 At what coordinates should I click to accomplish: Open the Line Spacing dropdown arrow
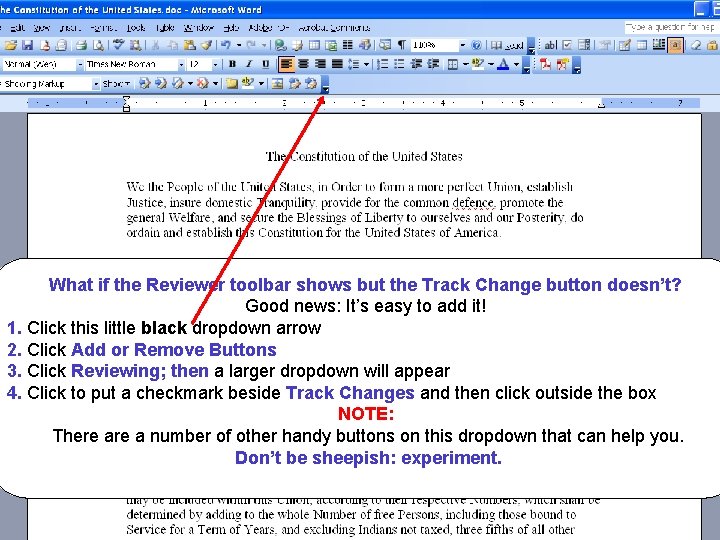pos(366,64)
